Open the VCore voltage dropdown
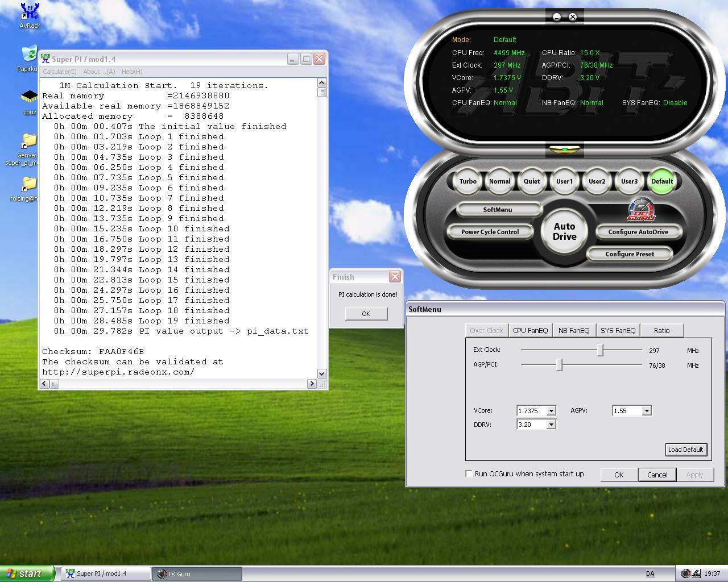This screenshot has width=728, height=582. [551, 410]
